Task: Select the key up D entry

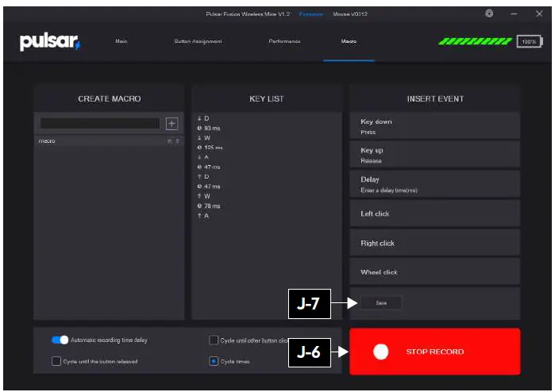Action: tap(203, 176)
